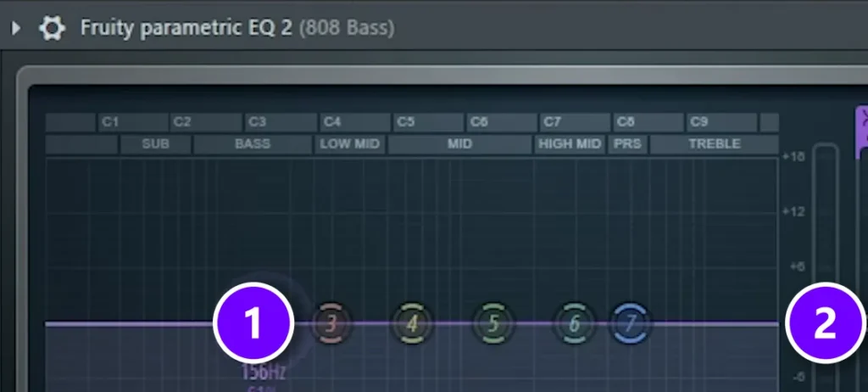Image resolution: width=868 pixels, height=392 pixels.
Task: Select the band 4 EQ node
Action: (411, 323)
